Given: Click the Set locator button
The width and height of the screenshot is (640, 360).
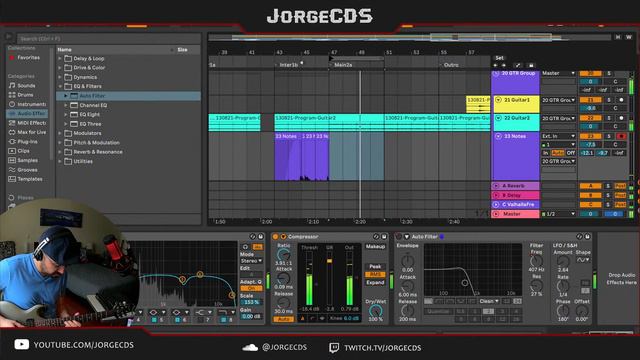Looking at the screenshot, I should [x=499, y=58].
